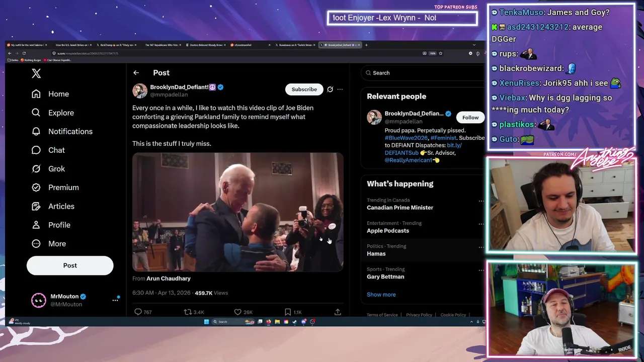Open Arun Chaudhary profile link
The height and width of the screenshot is (362, 644).
coord(169,278)
